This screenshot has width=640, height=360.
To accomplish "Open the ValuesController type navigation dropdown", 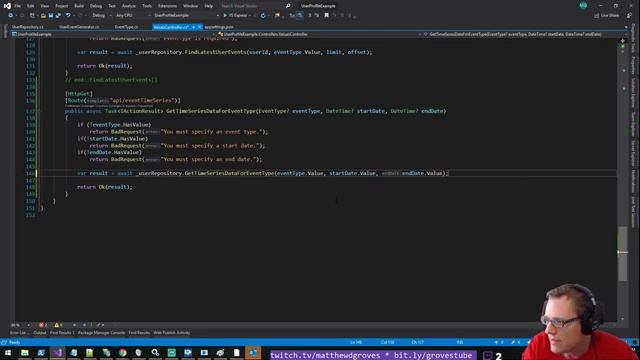I will (x=320, y=34).
